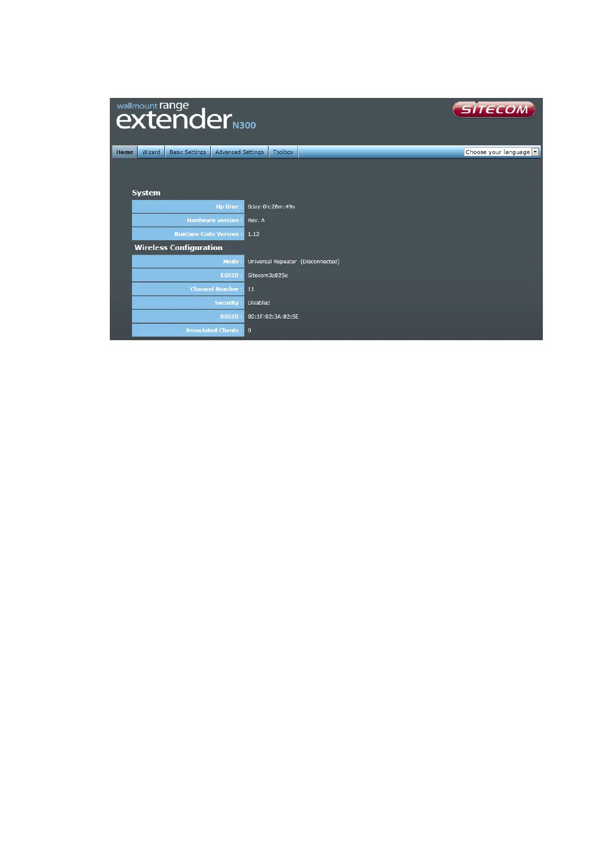Switch to the Wizard tab
The height and width of the screenshot is (868, 614).
click(151, 152)
